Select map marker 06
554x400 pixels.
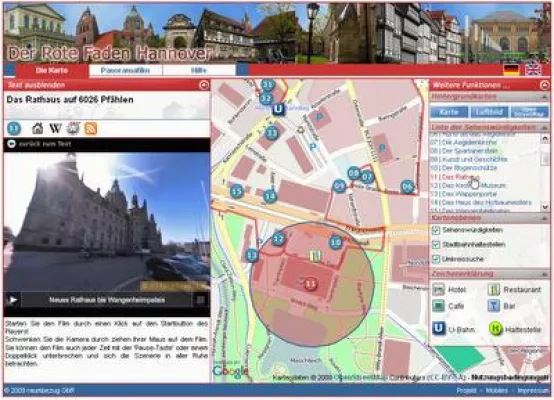coord(407,187)
